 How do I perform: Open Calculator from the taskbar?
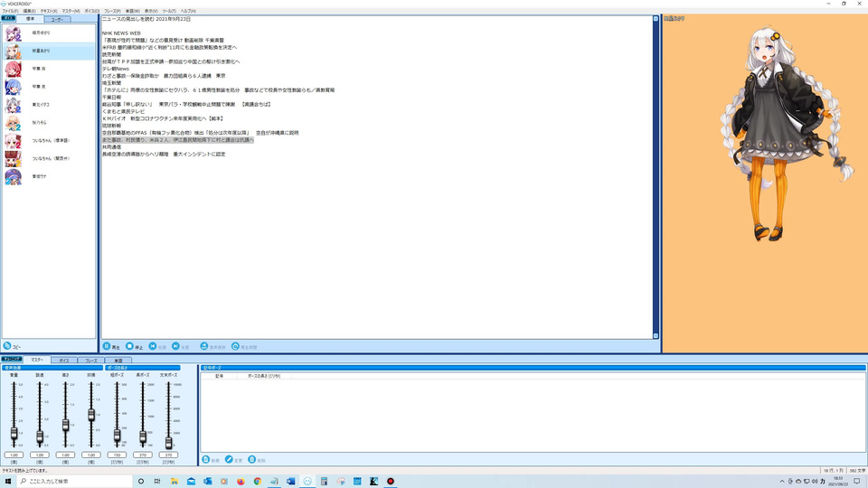[324, 482]
